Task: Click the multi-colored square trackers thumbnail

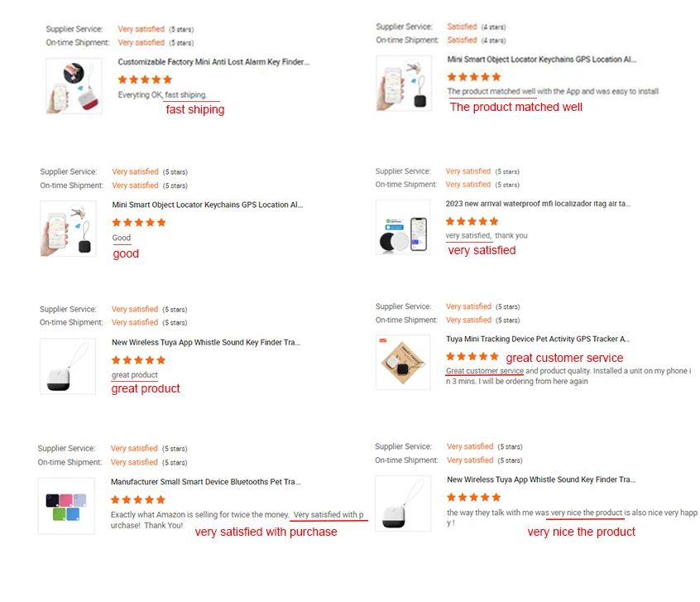Action: coord(66,507)
